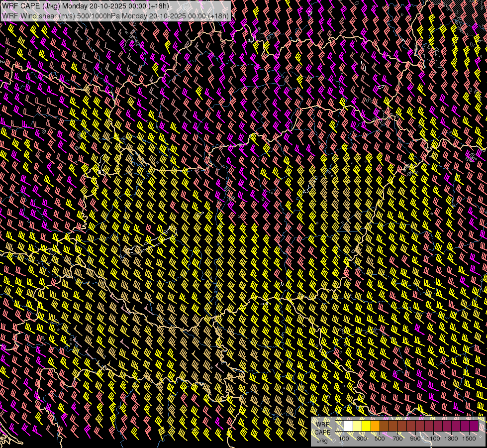Choose the orange swatch in the legend
Viewport: 487px width, 448px height.
click(x=376, y=426)
